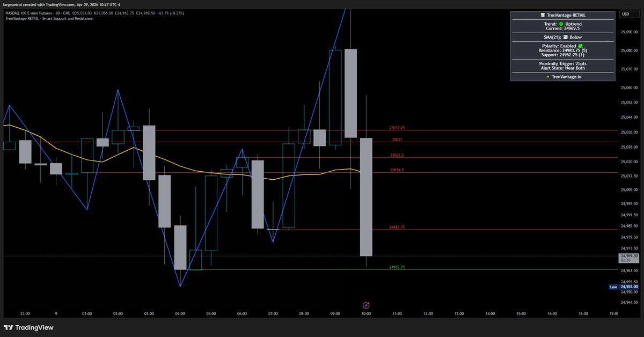Click the 24,944.50 price axis label
644x337 pixels.
point(629,303)
